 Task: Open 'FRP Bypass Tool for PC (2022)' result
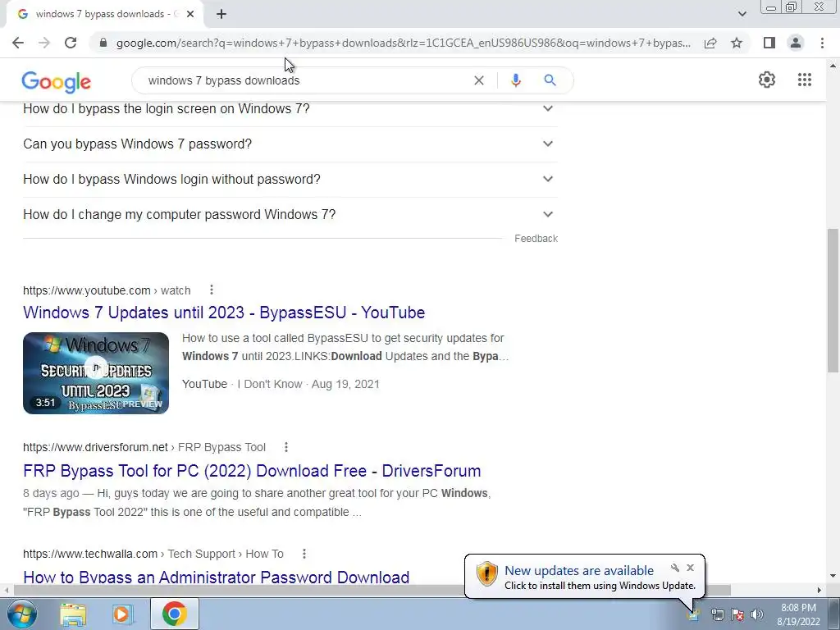pyautogui.click(x=252, y=471)
